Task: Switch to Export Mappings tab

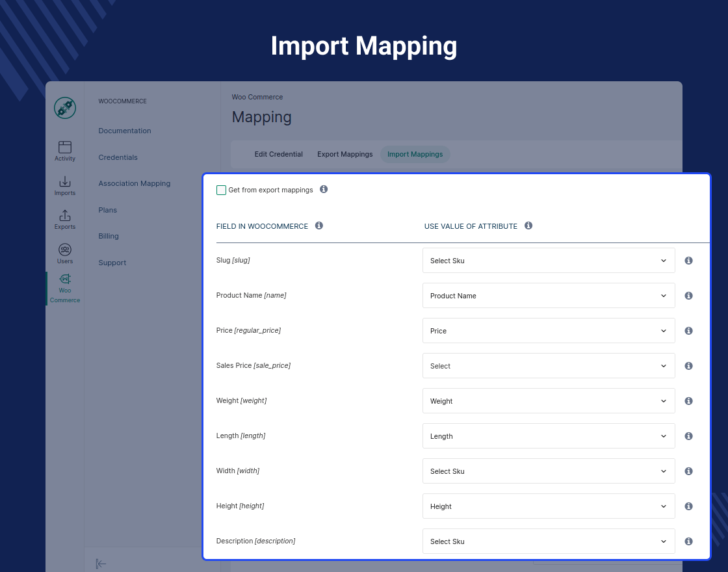Action: pyautogui.click(x=345, y=154)
